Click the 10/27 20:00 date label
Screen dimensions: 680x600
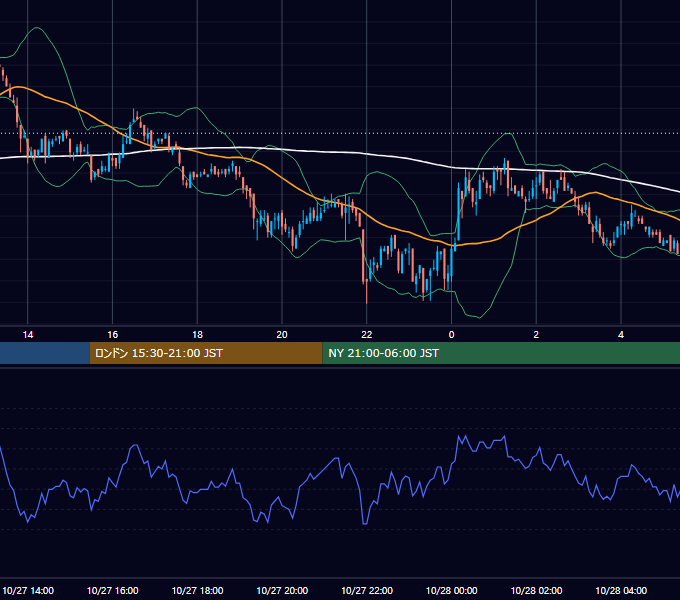[x=282, y=590]
